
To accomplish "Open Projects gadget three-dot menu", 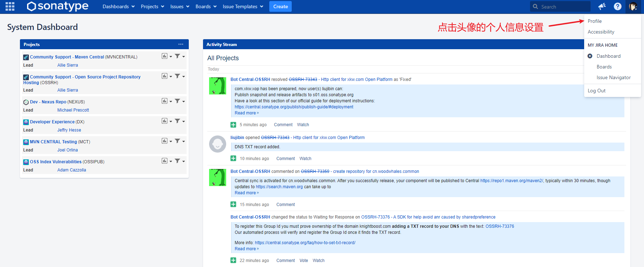I will point(181,44).
